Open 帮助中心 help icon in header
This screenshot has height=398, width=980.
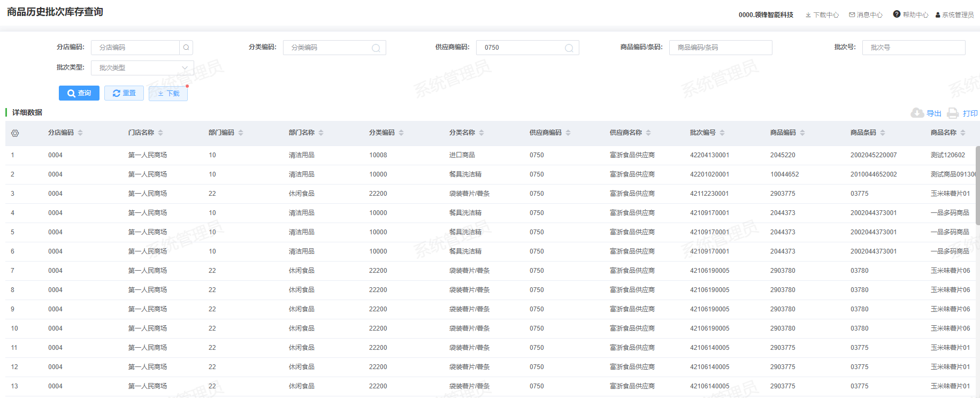[x=897, y=14]
